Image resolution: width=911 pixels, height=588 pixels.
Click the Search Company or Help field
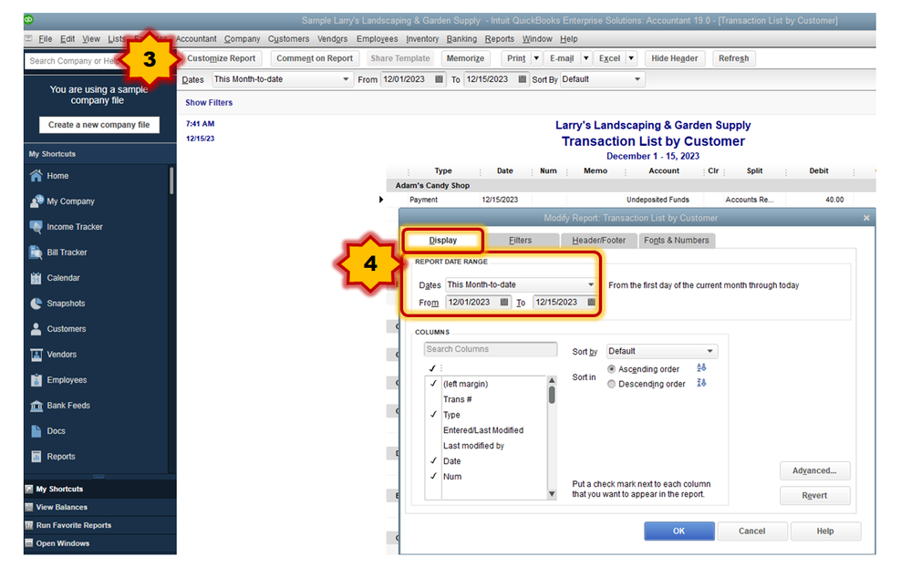[x=73, y=60]
